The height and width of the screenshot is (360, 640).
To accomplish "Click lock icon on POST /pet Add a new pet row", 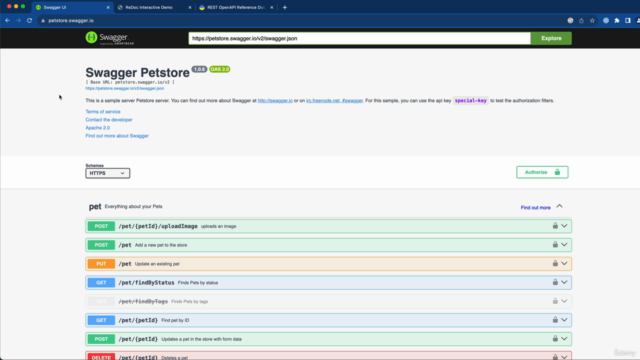I will pos(555,244).
